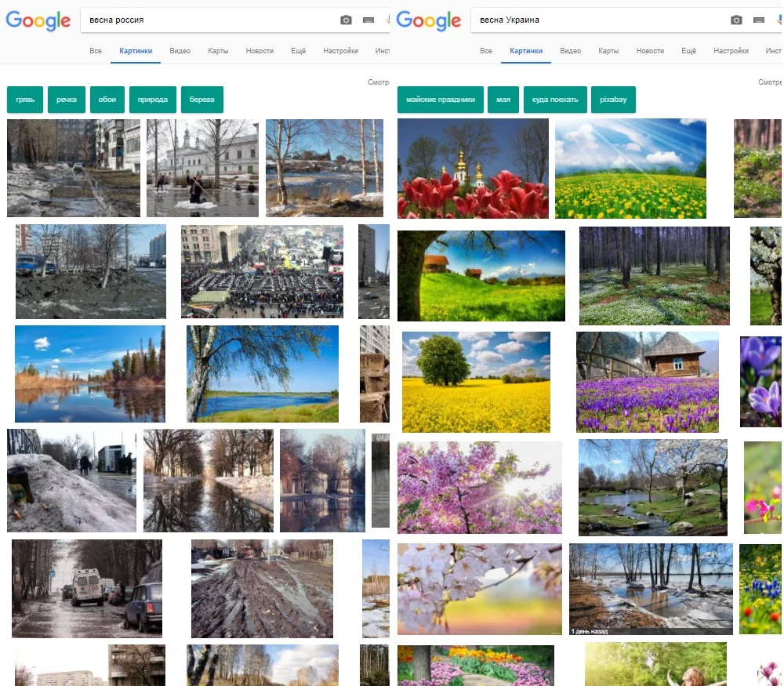The image size is (784, 686).
Task: Open 'Настройки' in the left window
Action: point(340,50)
